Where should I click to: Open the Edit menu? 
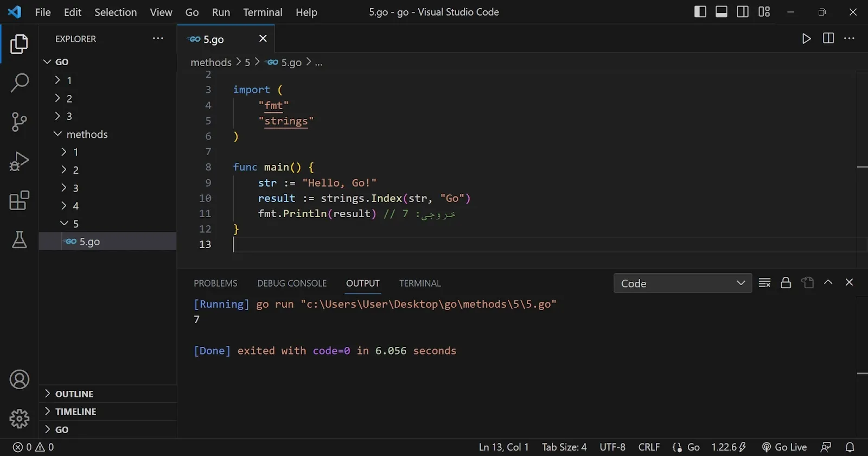pos(73,12)
